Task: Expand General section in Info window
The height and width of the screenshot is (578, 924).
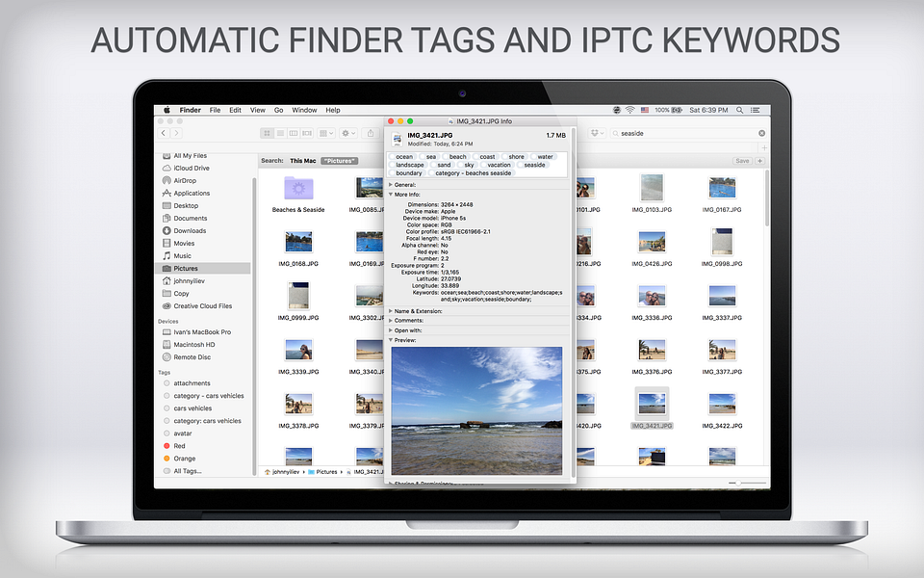Action: (390, 185)
